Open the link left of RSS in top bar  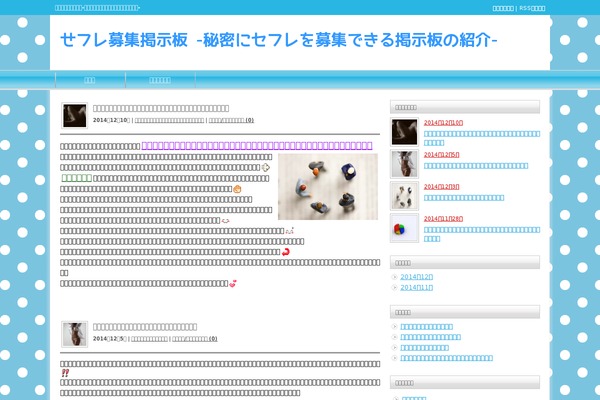tap(503, 8)
